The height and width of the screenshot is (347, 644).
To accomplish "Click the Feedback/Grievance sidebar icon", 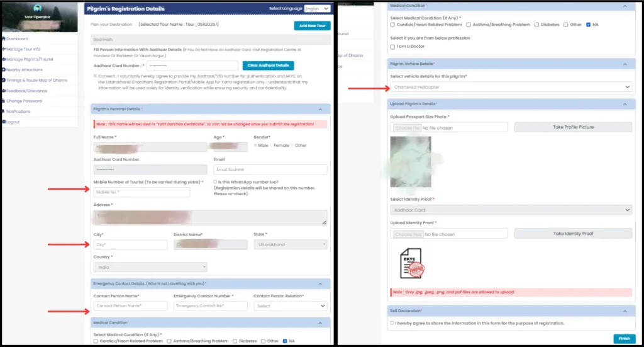I will (x=3, y=91).
